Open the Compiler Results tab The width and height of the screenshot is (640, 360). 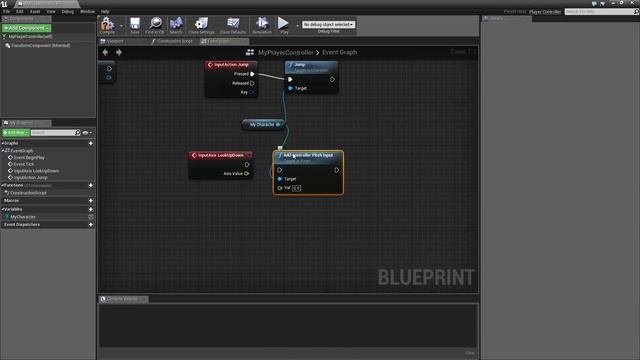click(124, 299)
